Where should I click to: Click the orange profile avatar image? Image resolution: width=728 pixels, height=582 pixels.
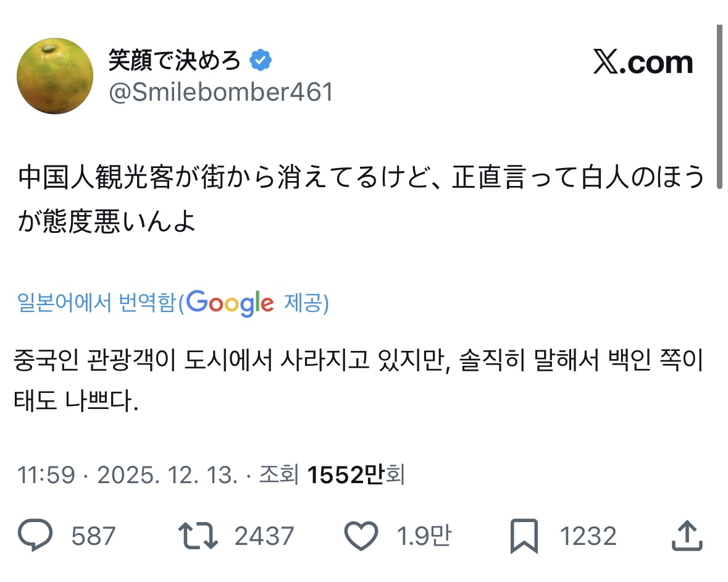[54, 75]
